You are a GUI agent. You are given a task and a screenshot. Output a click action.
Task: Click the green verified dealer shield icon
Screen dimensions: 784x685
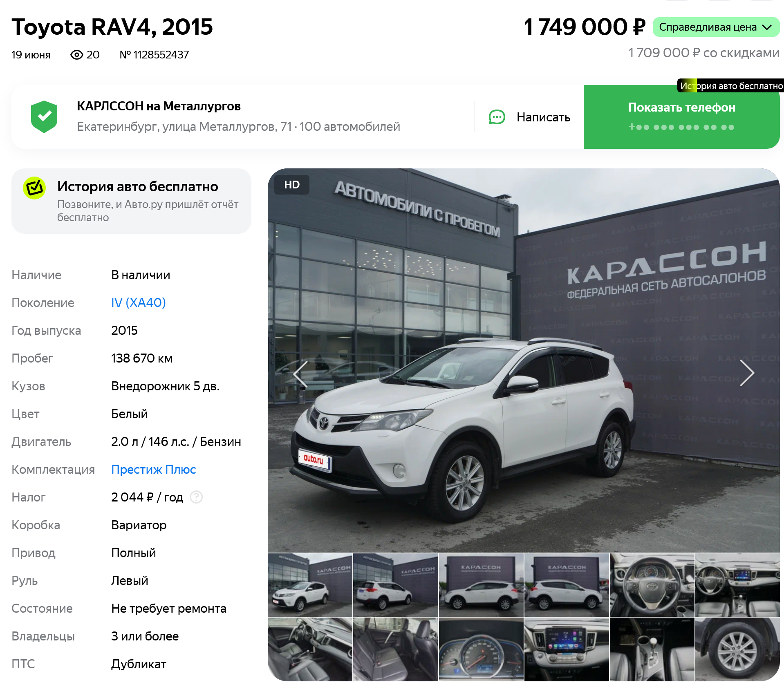[x=44, y=117]
